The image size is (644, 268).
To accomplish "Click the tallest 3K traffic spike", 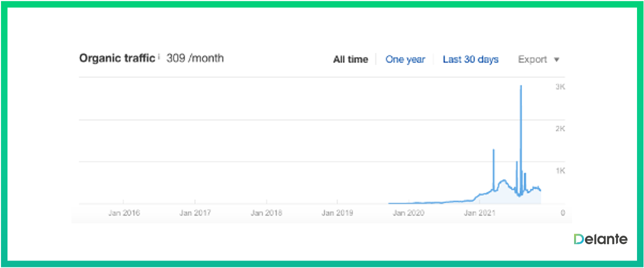I will click(521, 86).
